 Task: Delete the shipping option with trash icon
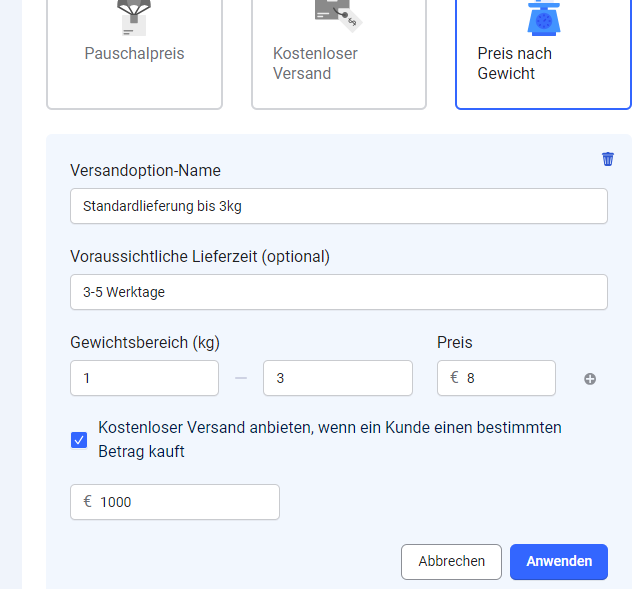pyautogui.click(x=607, y=159)
